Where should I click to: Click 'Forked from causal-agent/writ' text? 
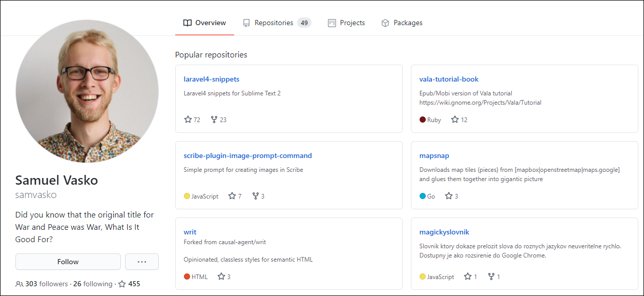(x=225, y=242)
